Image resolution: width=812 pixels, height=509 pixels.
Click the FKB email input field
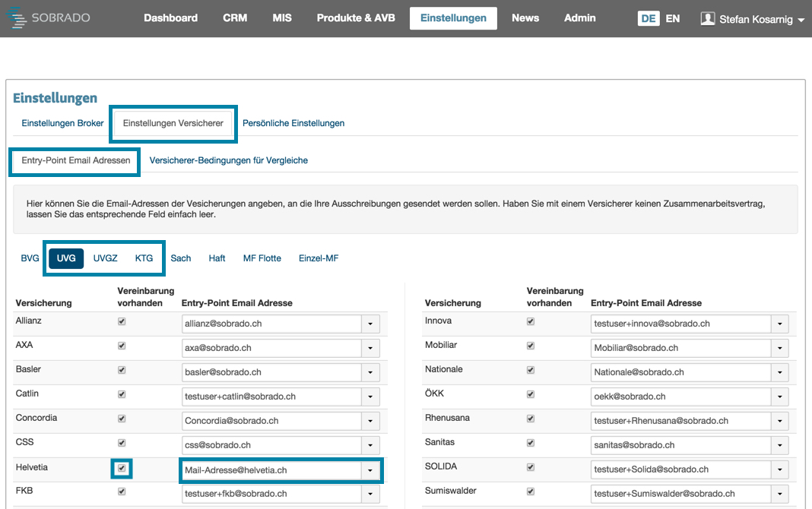pos(271,494)
